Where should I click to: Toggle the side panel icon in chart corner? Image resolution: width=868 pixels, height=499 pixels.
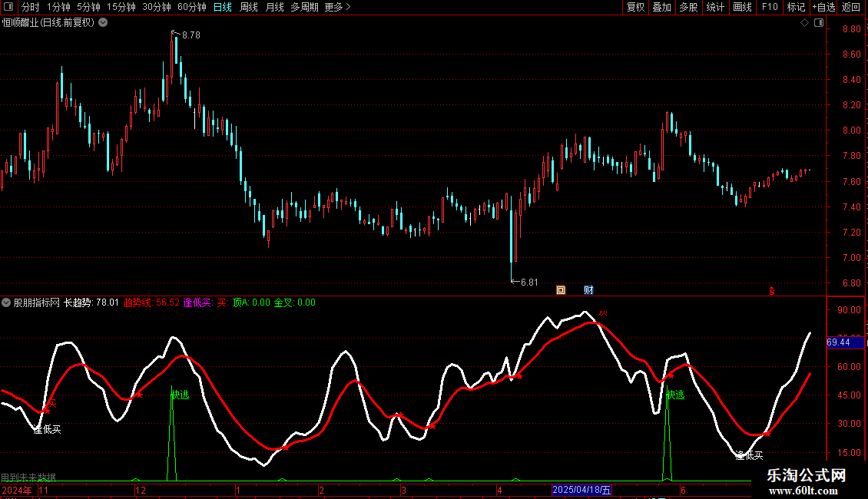click(819, 23)
